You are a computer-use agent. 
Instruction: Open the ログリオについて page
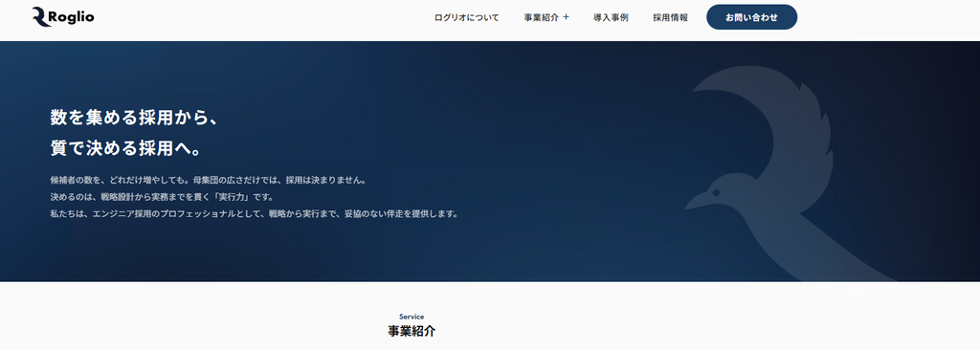(x=467, y=17)
